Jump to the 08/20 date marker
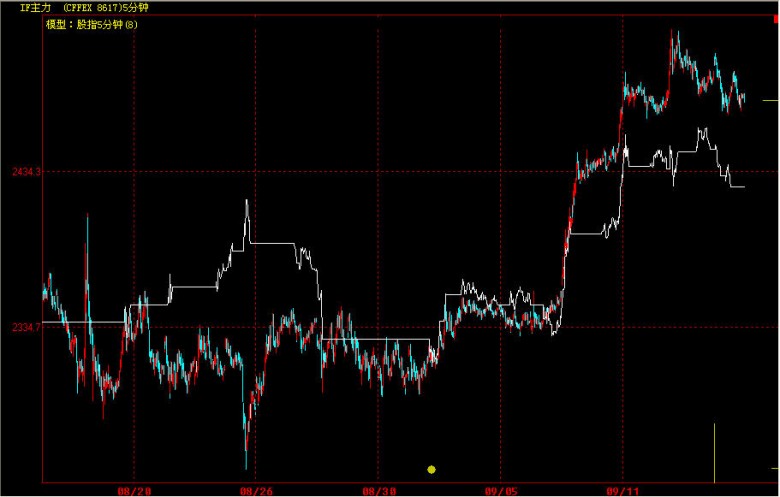Image resolution: width=780 pixels, height=497 pixels. (x=133, y=491)
